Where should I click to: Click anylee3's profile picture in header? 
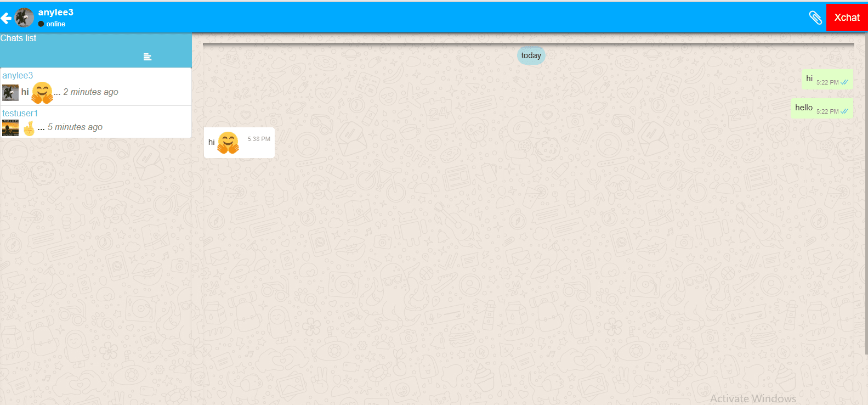[x=24, y=18]
